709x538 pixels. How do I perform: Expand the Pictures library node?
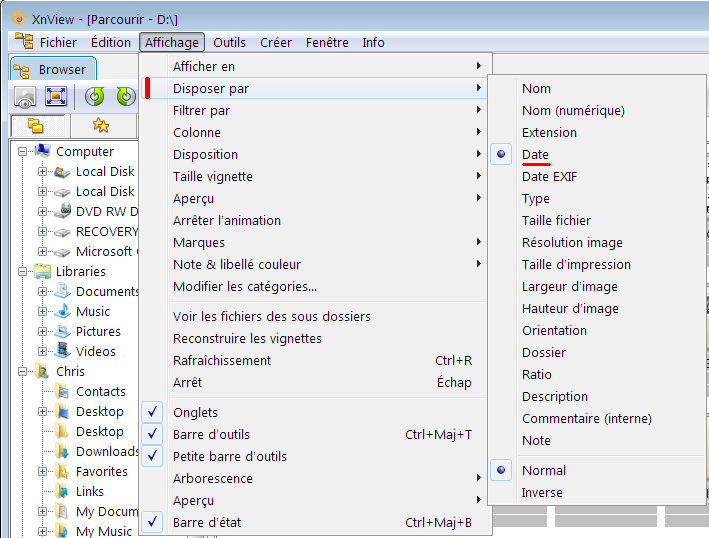click(x=43, y=331)
